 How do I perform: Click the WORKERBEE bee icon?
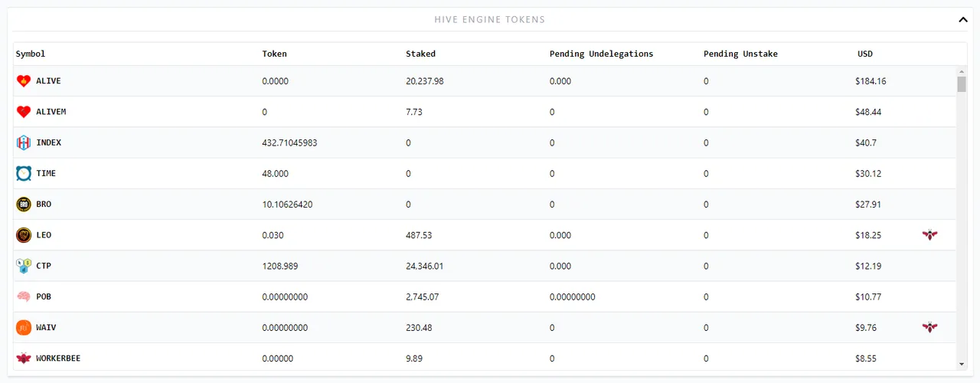[24, 358]
